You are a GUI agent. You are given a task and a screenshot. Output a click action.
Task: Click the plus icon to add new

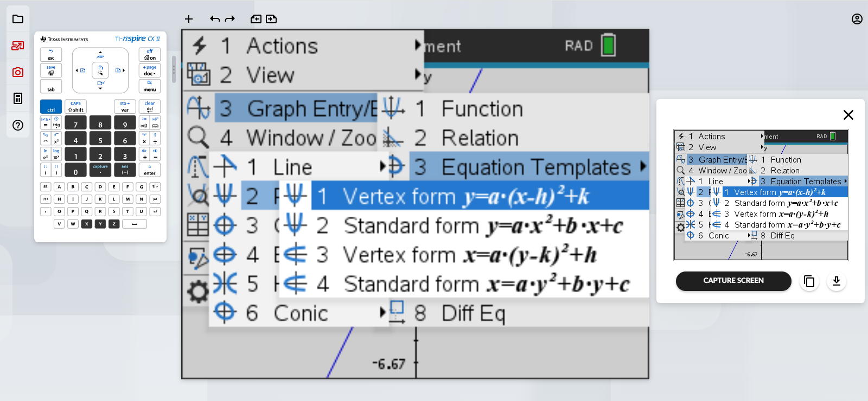coord(189,19)
